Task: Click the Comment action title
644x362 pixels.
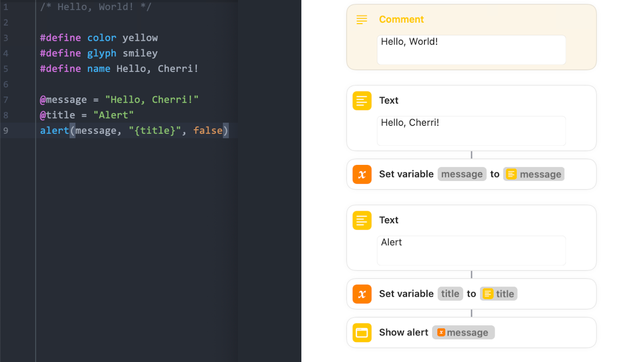Action: coord(401,20)
